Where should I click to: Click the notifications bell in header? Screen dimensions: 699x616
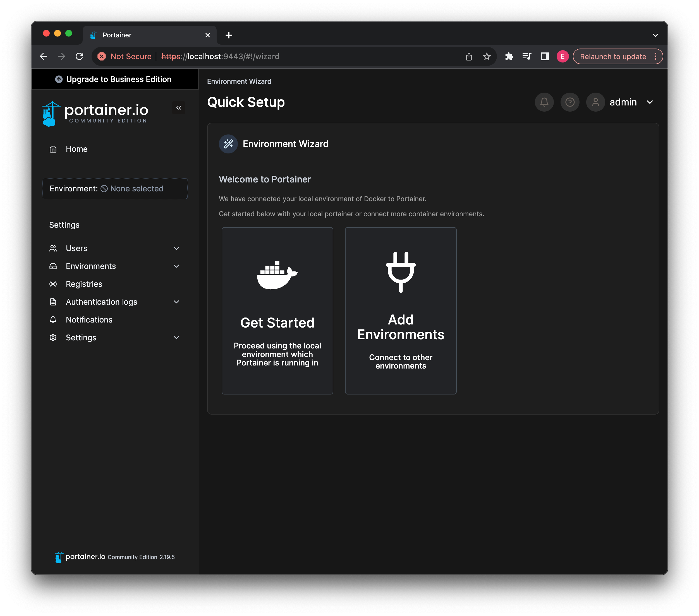544,102
